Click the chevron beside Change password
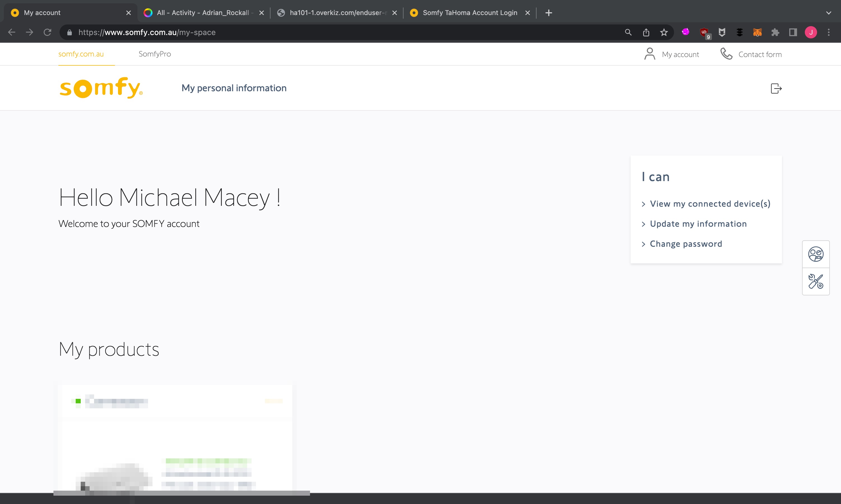The width and height of the screenshot is (841, 504). tap(643, 244)
